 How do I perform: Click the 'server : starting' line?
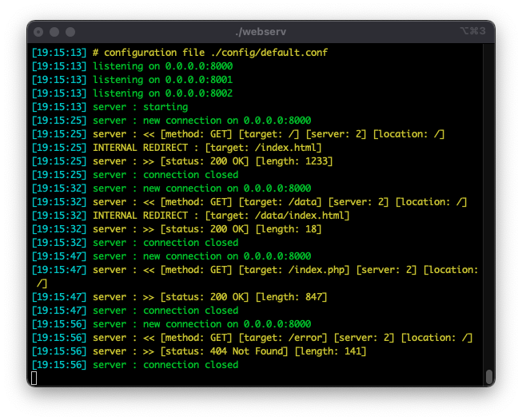point(110,107)
